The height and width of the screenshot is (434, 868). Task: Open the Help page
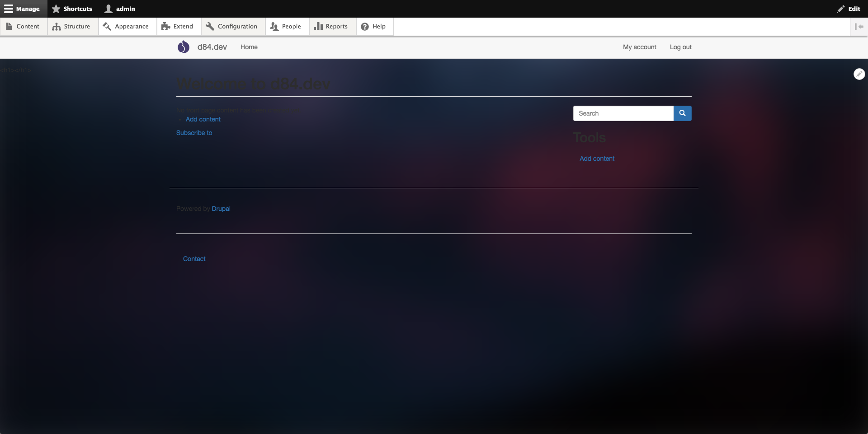pos(373,27)
